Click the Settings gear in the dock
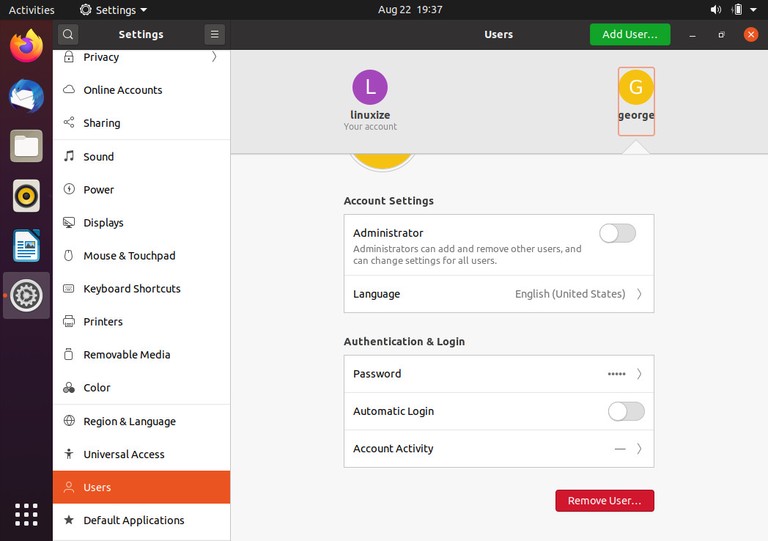 point(26,295)
